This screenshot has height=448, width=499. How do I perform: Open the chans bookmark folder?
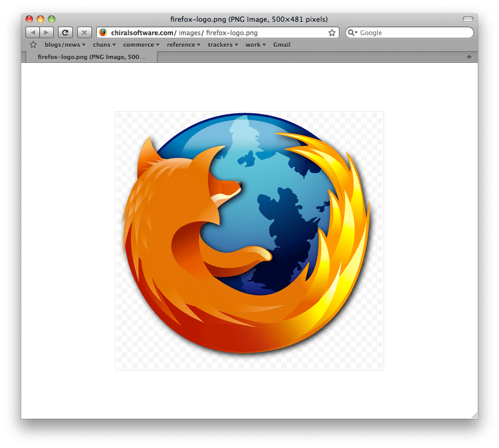(104, 45)
